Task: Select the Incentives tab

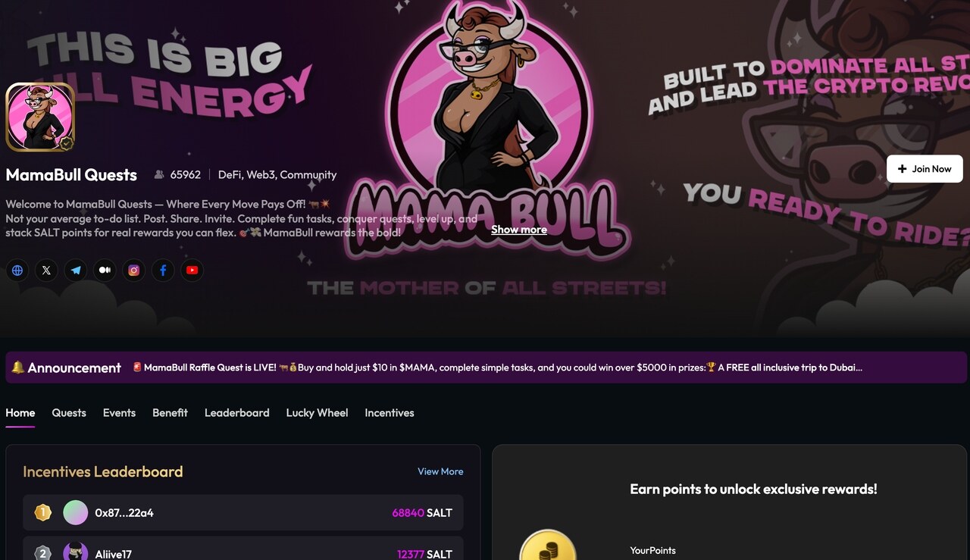Action: [390, 413]
